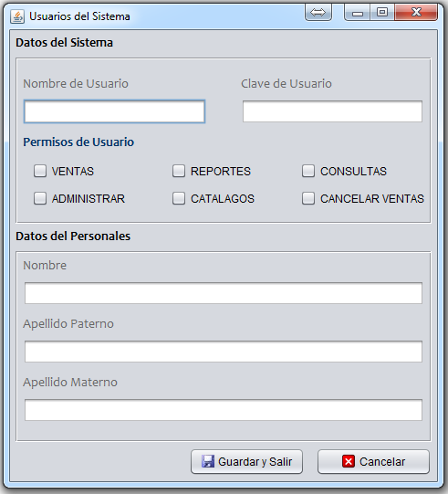Focus the Nombre de Usuario field

tap(114, 111)
